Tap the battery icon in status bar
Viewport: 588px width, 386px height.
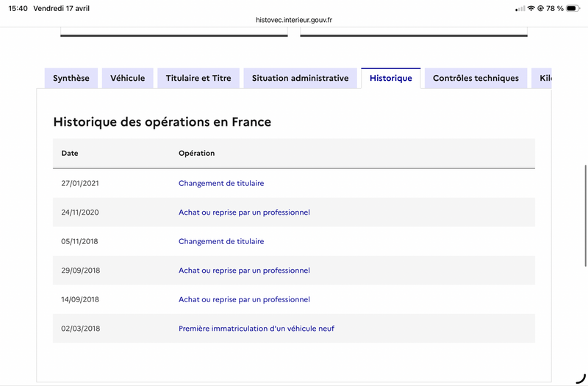(573, 8)
